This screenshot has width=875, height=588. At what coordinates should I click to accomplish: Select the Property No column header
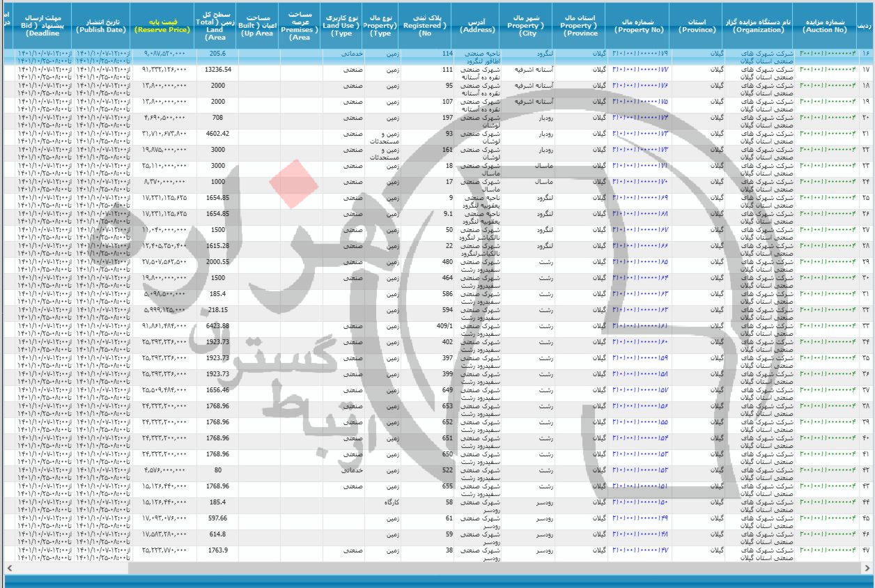639,26
